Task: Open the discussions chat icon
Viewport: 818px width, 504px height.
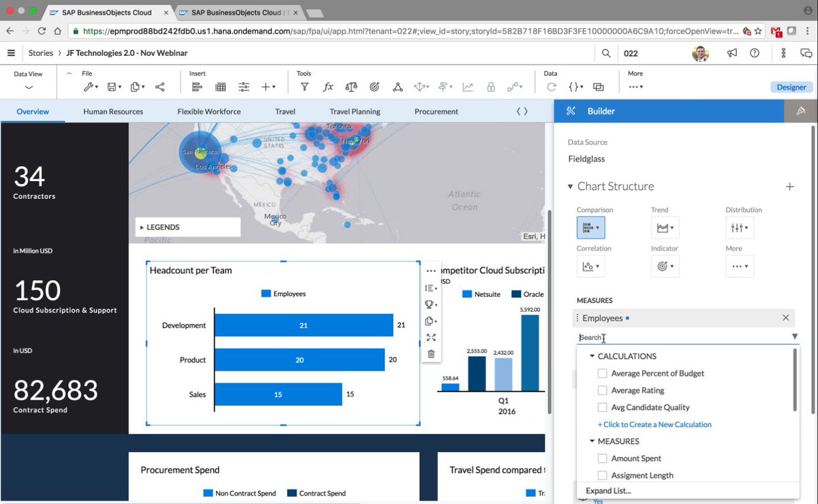Action: coord(806,53)
